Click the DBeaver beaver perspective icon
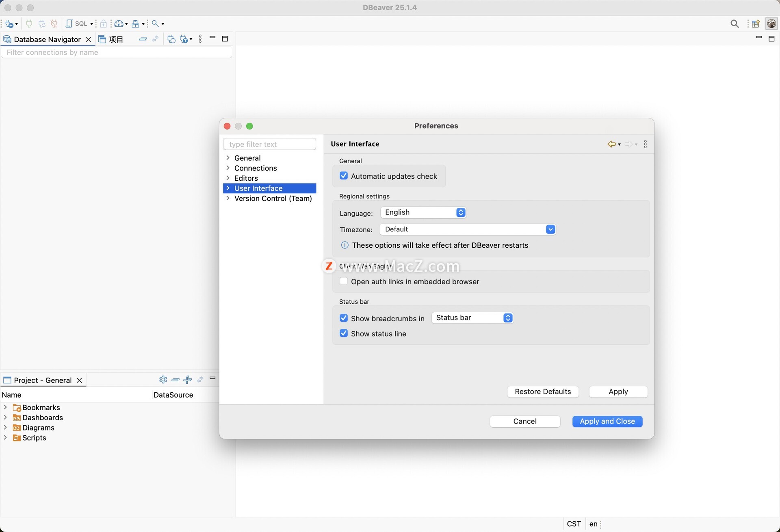Image resolution: width=780 pixels, height=532 pixels. coord(771,24)
